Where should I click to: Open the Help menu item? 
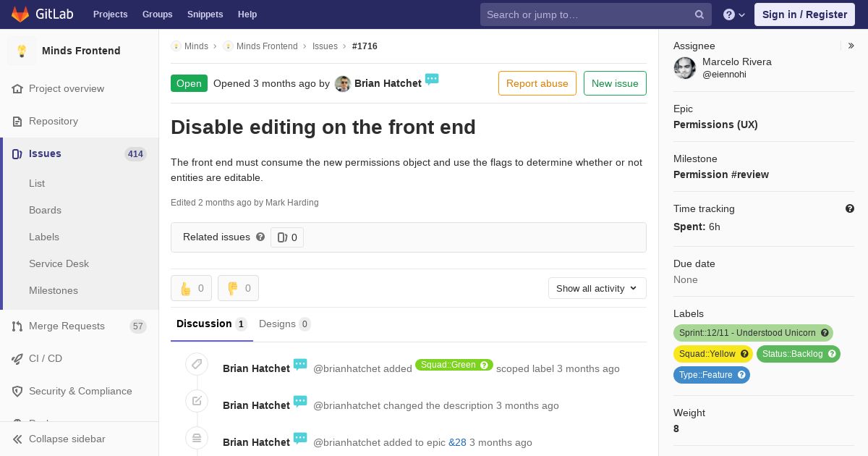247,14
